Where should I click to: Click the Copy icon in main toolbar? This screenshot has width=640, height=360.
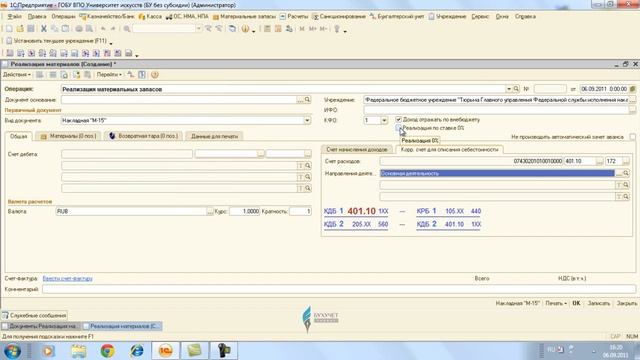(x=54, y=29)
